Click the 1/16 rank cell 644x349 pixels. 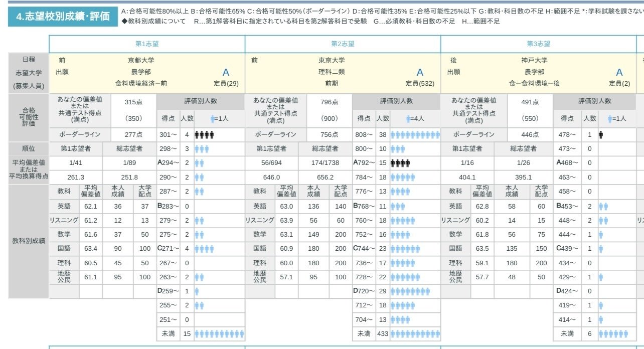[467, 163]
